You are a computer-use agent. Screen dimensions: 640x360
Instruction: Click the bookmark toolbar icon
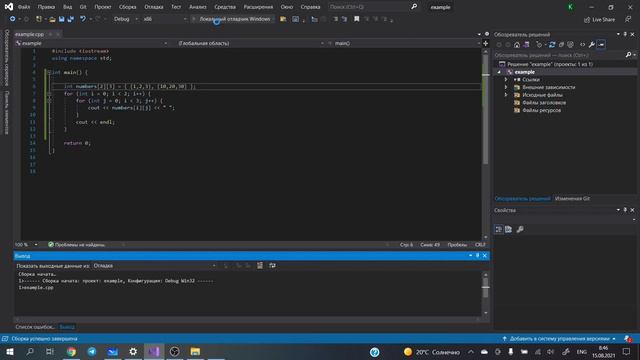tap(356, 19)
